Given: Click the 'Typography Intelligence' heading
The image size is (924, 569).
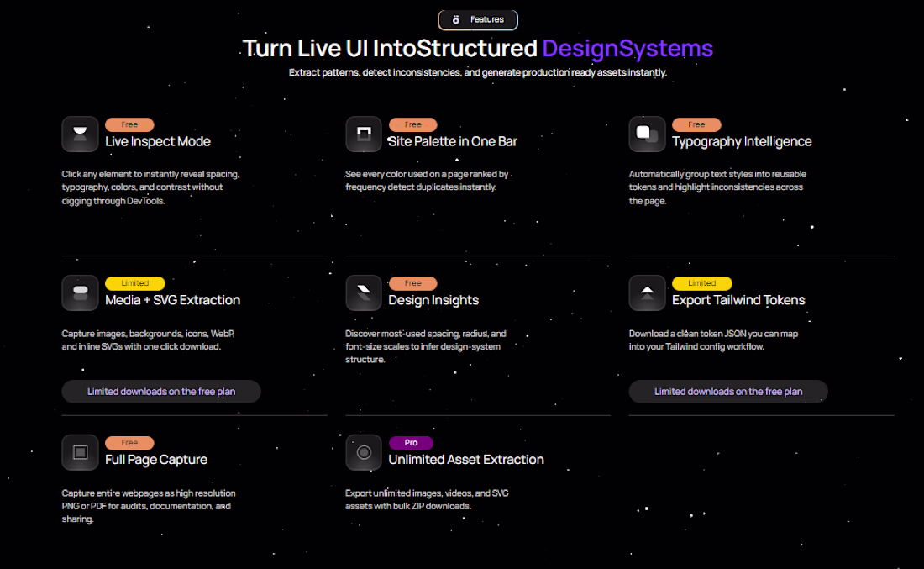Looking at the screenshot, I should click(x=742, y=141).
